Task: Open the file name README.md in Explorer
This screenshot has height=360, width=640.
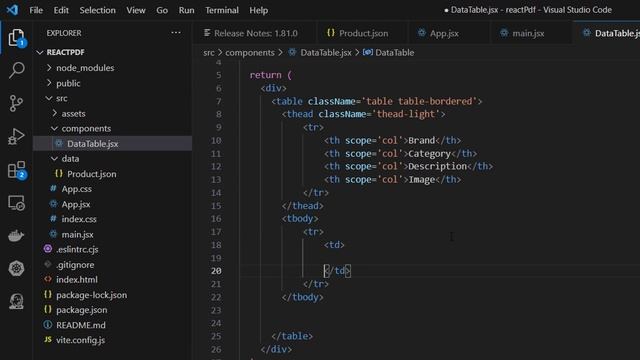Action: point(81,325)
